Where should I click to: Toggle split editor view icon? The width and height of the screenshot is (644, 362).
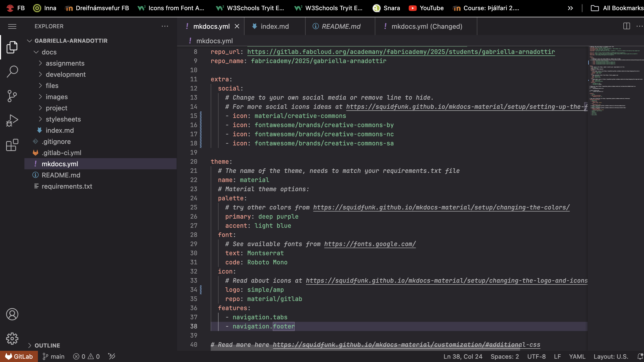627,26
